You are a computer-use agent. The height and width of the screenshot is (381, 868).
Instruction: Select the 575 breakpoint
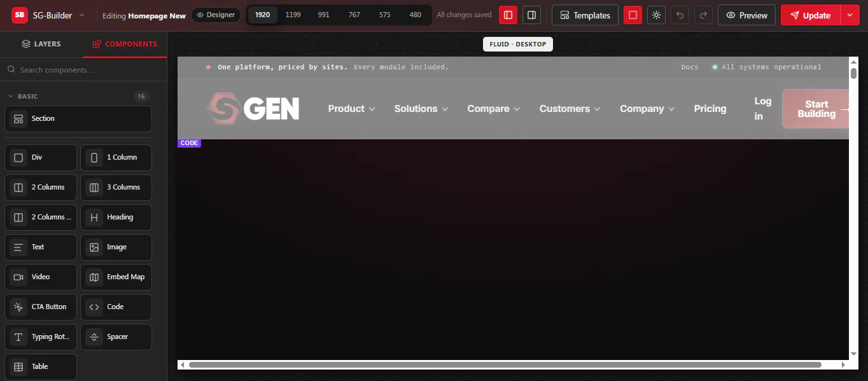click(x=384, y=15)
